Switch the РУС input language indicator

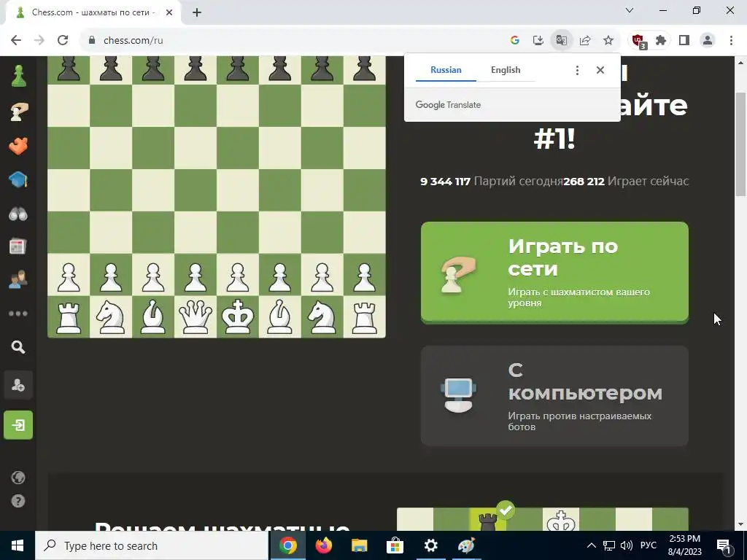[649, 545]
